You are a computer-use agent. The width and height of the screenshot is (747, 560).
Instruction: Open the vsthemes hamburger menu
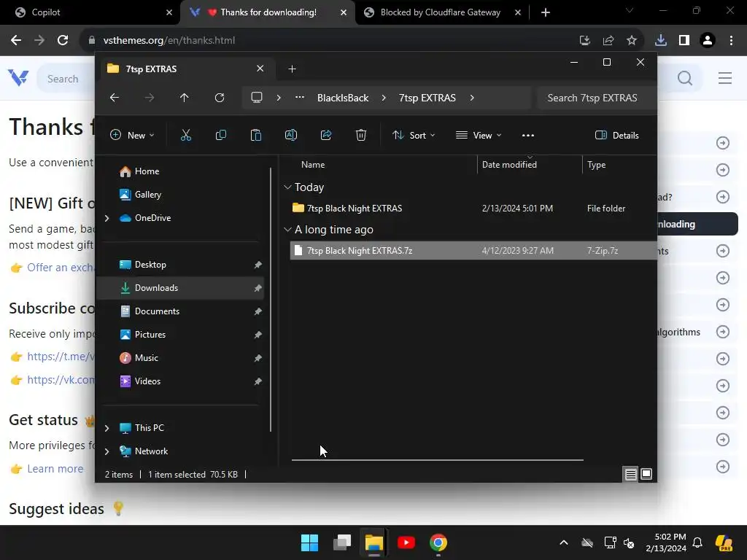pos(724,78)
